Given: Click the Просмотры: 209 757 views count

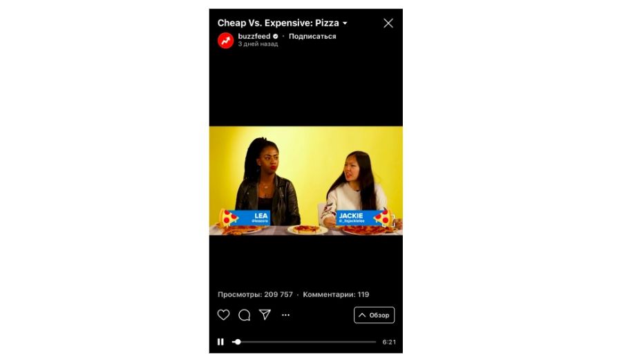Looking at the screenshot, I should tap(255, 294).
